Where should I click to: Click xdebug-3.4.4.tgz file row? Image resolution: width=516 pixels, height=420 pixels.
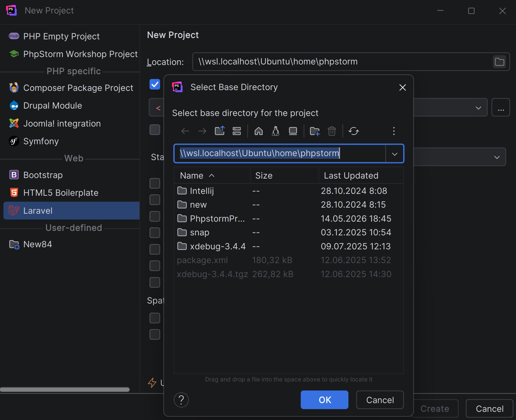click(289, 274)
